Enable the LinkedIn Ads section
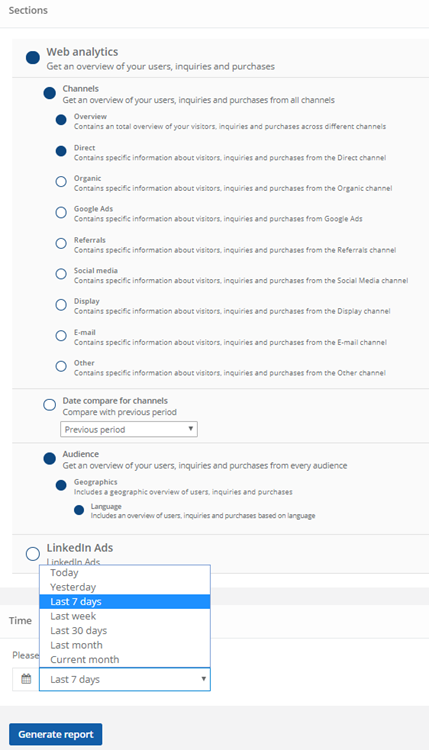The image size is (429, 750). (33, 554)
